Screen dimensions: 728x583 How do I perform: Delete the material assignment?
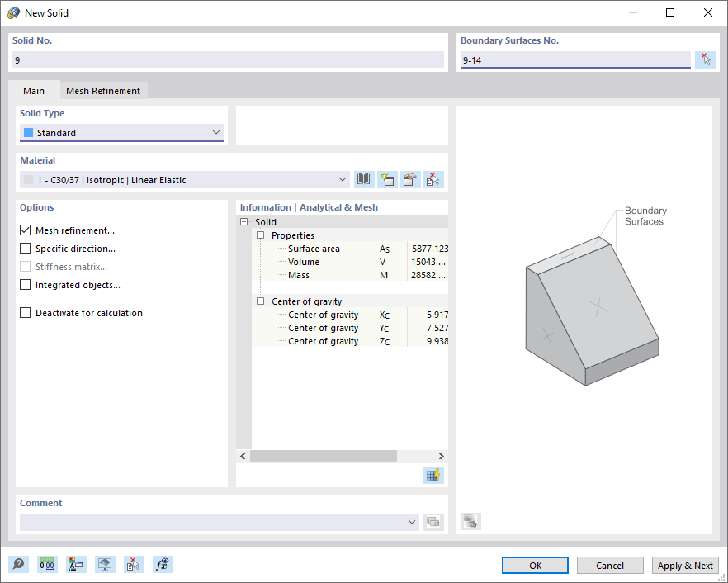(x=432, y=179)
